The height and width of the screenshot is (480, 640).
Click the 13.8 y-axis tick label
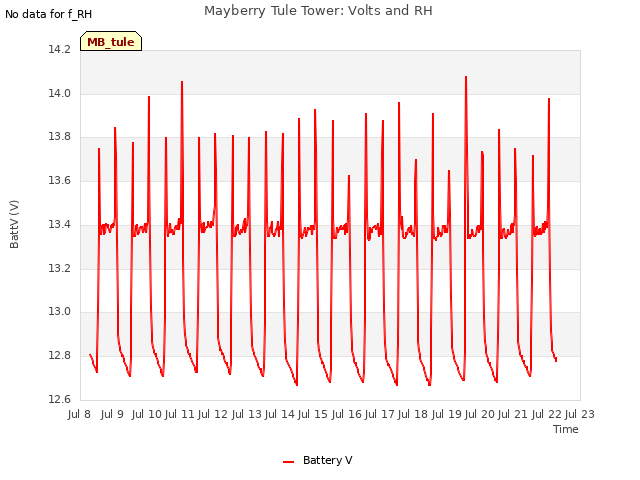coord(60,137)
